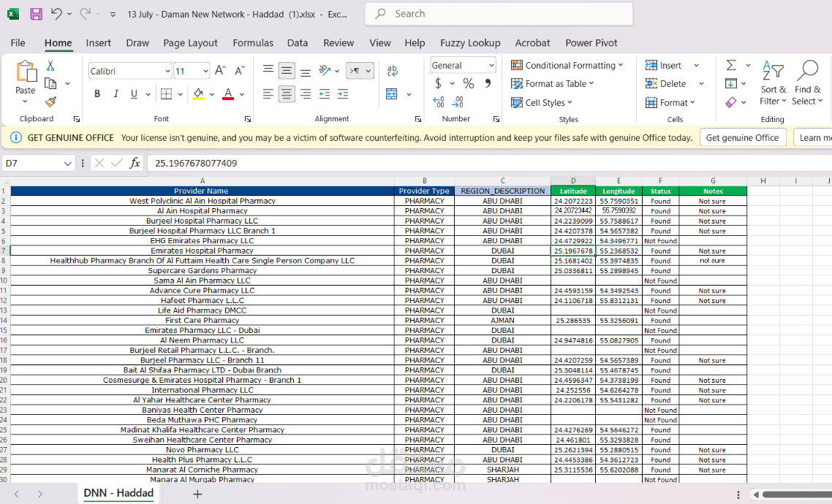The height and width of the screenshot is (504, 832).
Task: Select the DNN - Haddad sheet tab
Action: (x=119, y=493)
